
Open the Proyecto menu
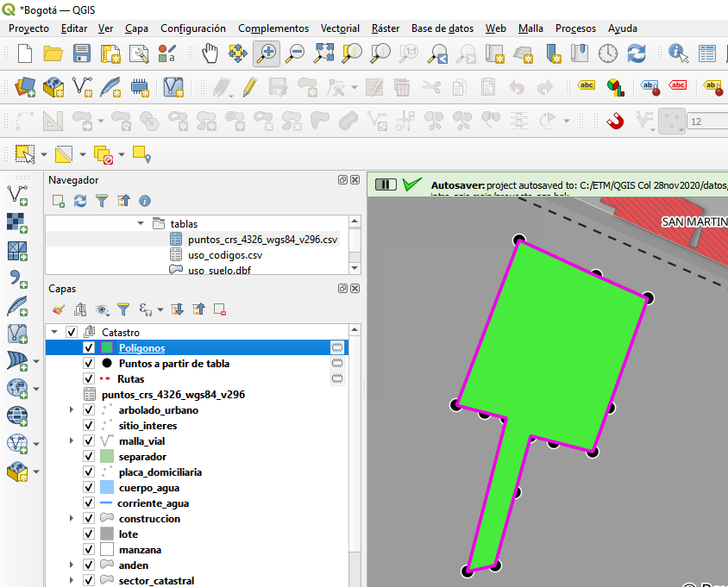point(28,28)
